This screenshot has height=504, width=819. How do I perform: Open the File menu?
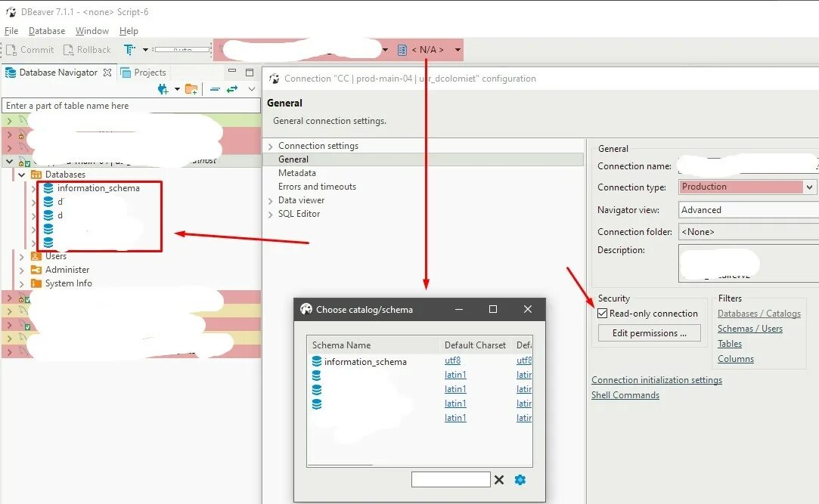click(11, 31)
